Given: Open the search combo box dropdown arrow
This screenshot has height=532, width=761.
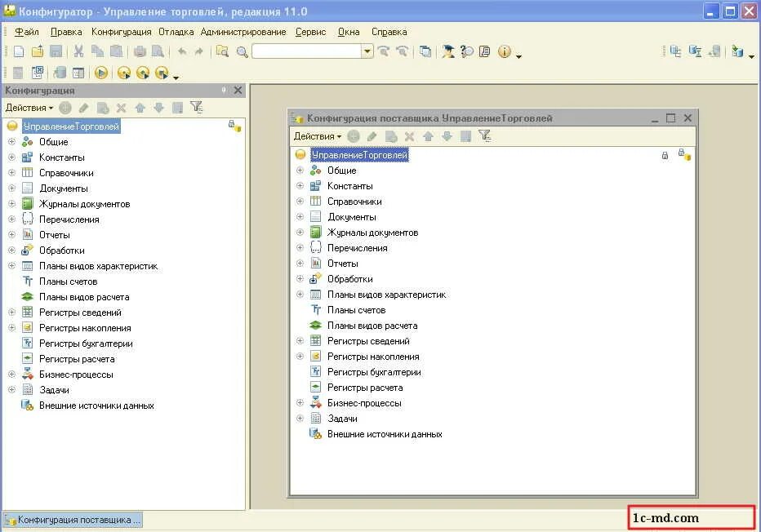Looking at the screenshot, I should (367, 51).
